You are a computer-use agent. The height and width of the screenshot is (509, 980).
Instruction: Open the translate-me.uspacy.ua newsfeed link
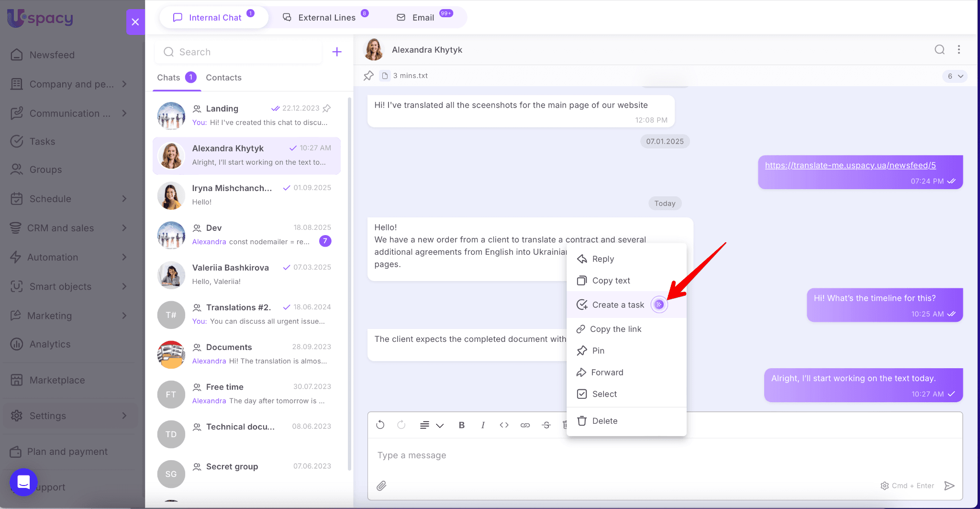[x=850, y=166]
